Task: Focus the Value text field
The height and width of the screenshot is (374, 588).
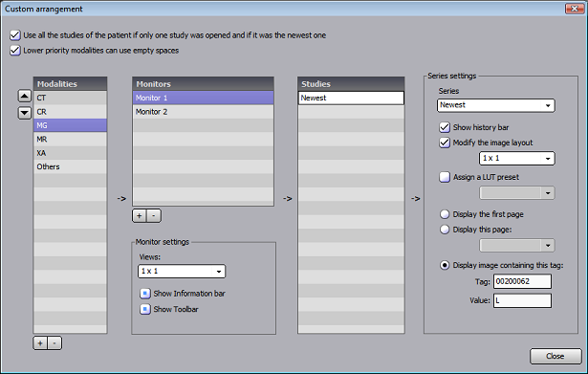Action: tap(522, 300)
